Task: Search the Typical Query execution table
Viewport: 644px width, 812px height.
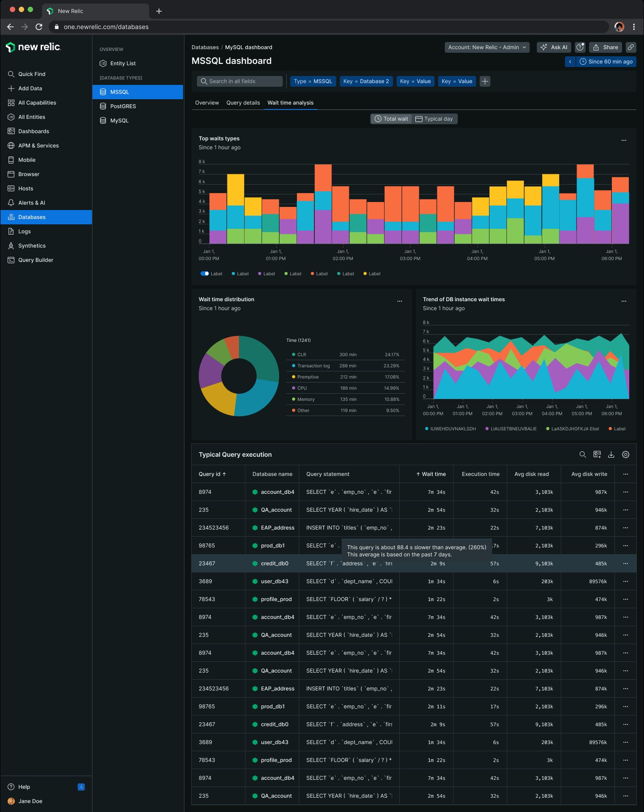Action: 582,454
